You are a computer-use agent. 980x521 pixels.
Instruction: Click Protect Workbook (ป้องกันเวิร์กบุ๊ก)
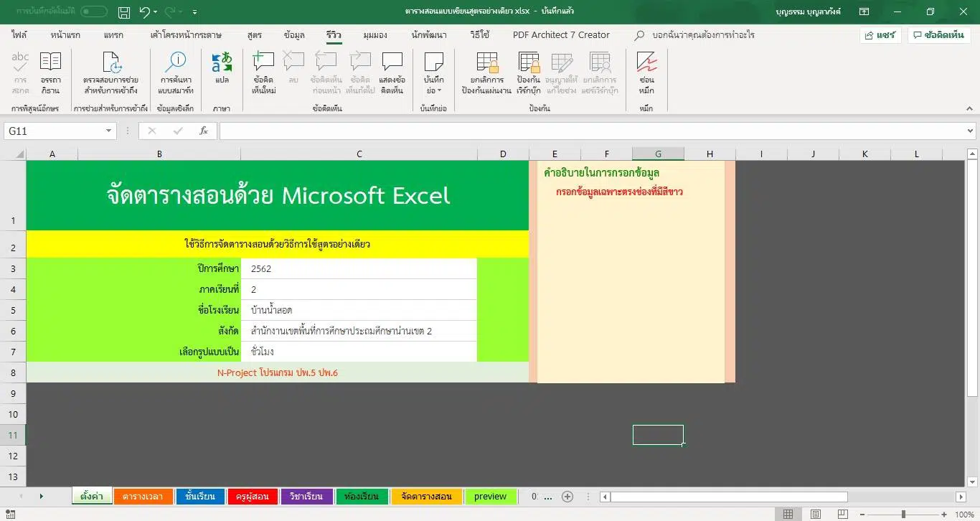529,73
